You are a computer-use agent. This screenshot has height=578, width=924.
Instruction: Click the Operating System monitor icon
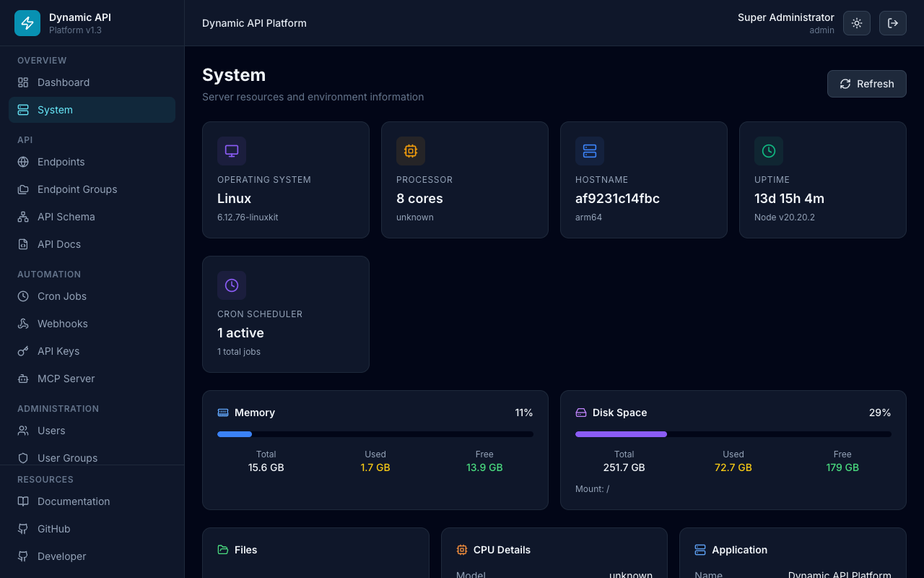[x=232, y=151]
